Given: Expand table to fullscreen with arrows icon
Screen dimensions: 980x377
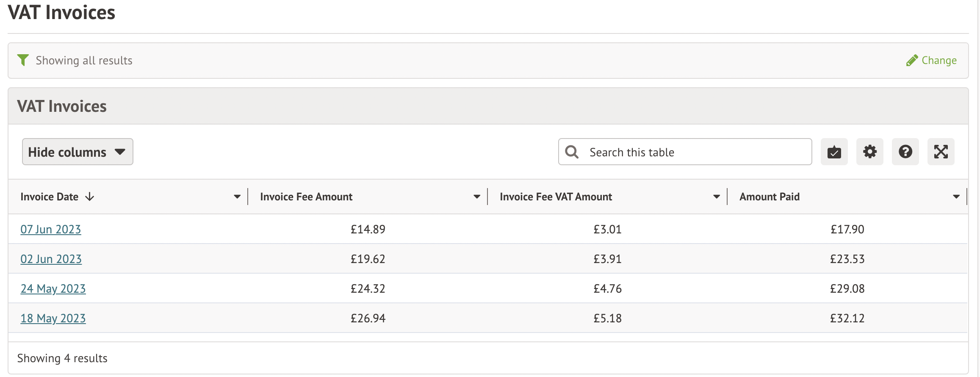Looking at the screenshot, I should click(x=941, y=152).
